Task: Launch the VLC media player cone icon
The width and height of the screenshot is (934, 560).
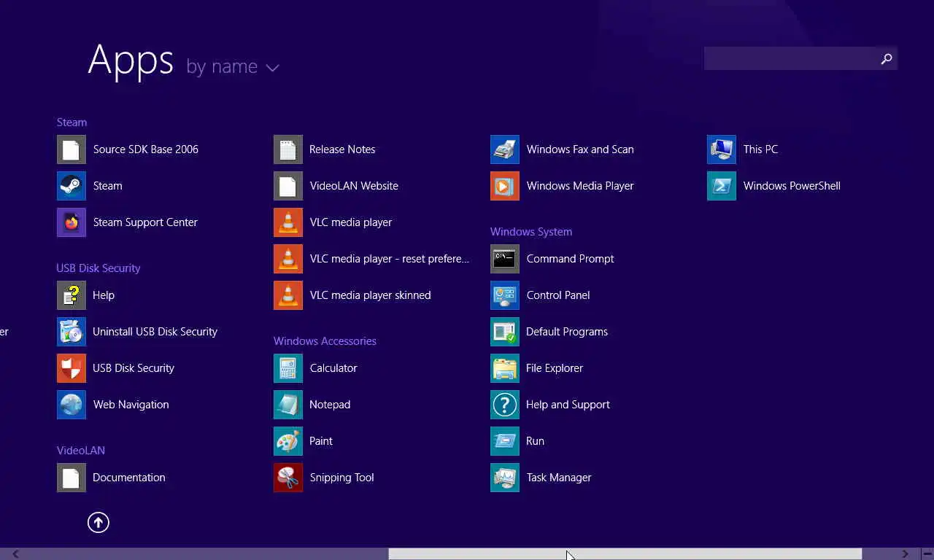Action: [x=288, y=222]
